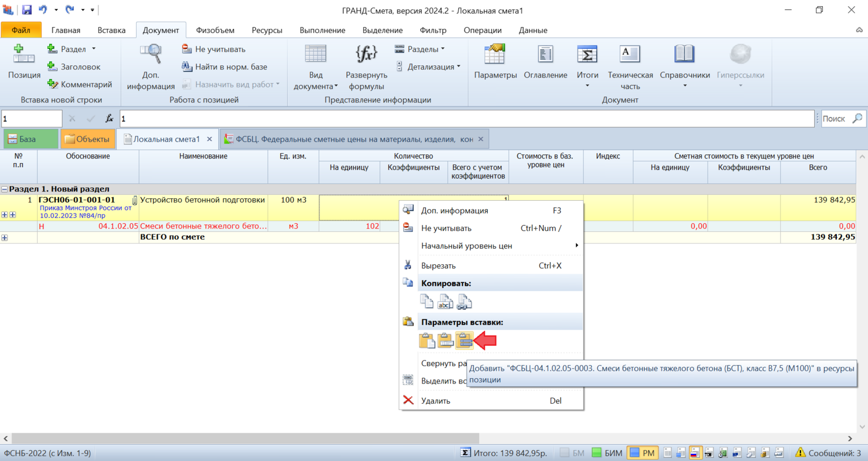Image resolution: width=868 pixels, height=461 pixels.
Task: Click Развернуть формулы button
Action: (x=366, y=67)
